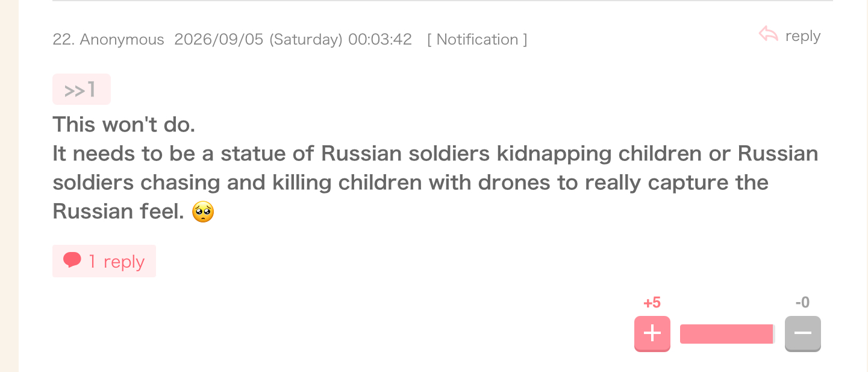Upvote the comment with plus button
This screenshot has height=372, width=868.
point(652,333)
